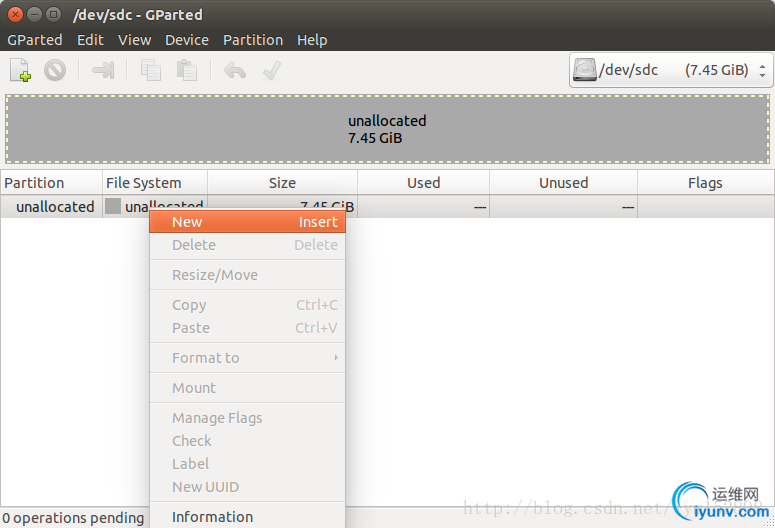Viewport: 775px width, 528px height.
Task: Choose Copy in the context menu
Action: pos(247,305)
